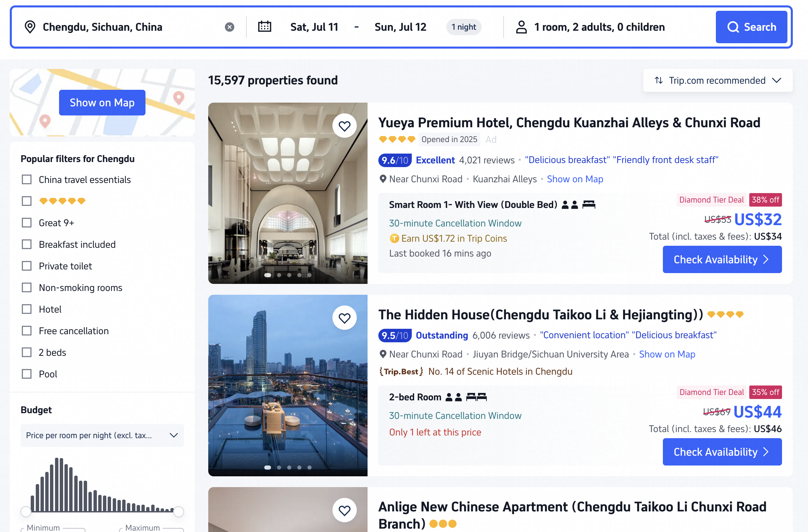Go to second photo dot on Hidden House image
Viewport: 808px width, 532px height.
point(279,468)
